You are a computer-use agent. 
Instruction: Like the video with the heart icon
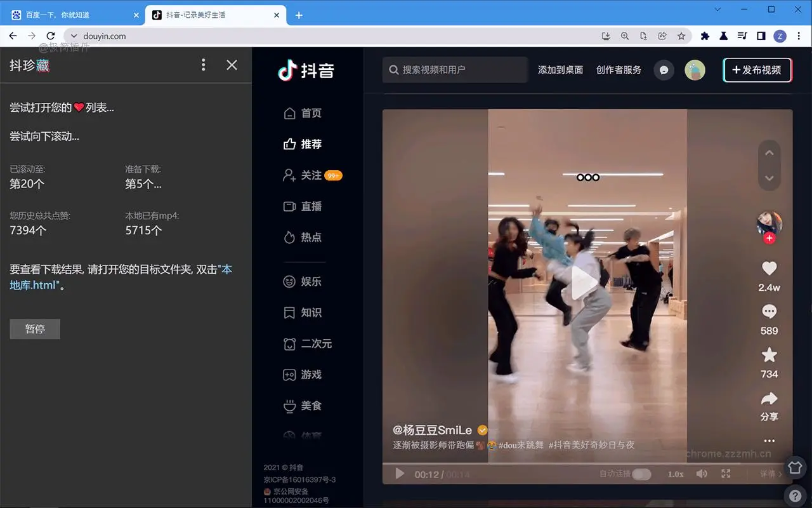[x=769, y=268]
